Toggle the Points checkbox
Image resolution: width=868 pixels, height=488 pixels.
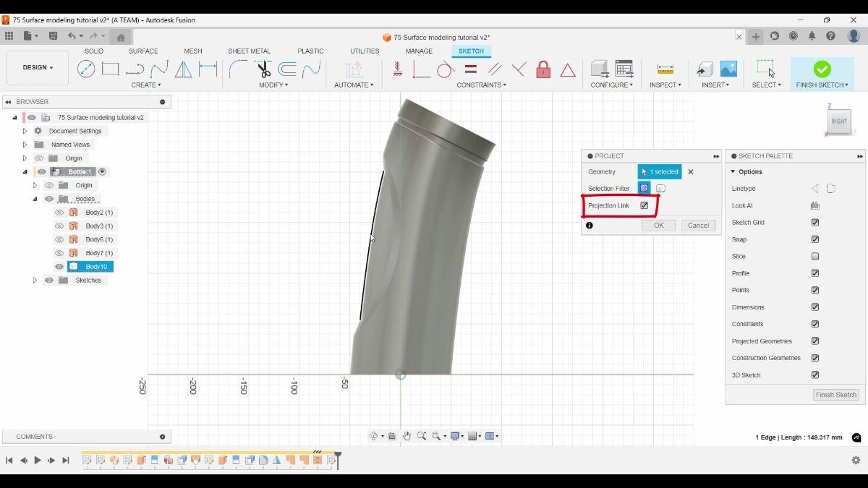[x=815, y=290]
